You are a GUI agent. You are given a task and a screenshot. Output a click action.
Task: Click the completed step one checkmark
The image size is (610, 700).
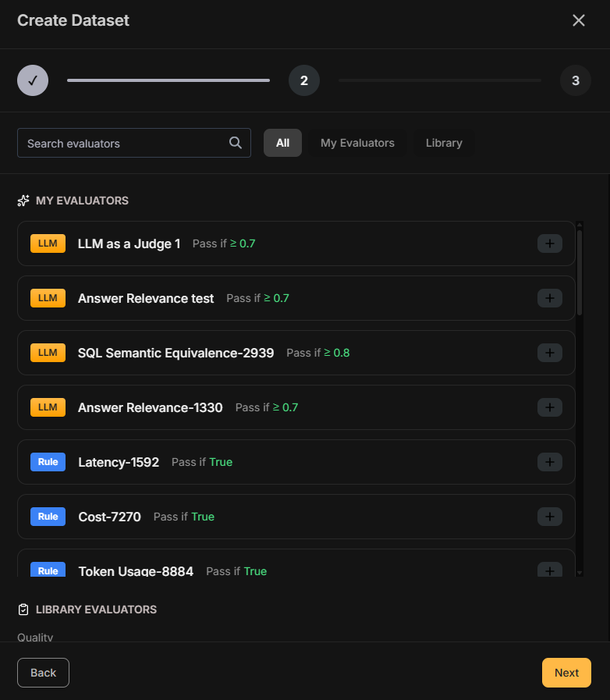click(33, 80)
